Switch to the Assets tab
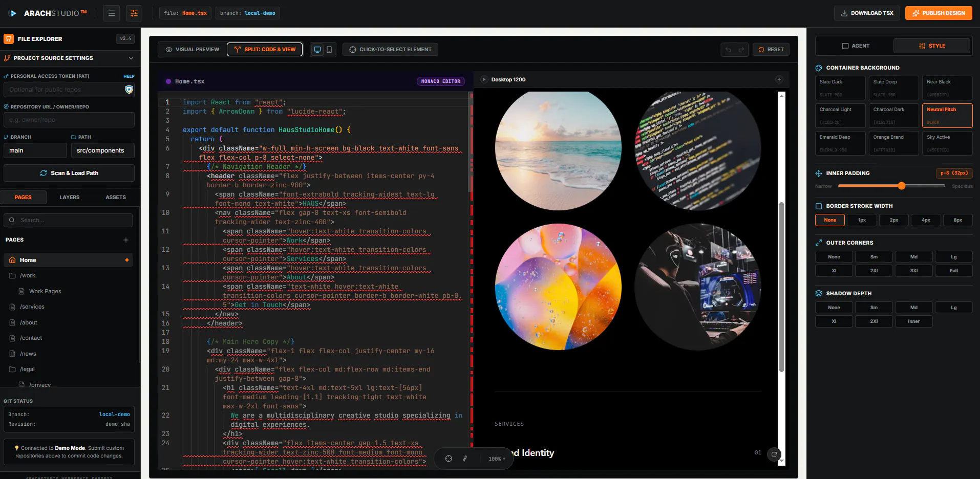This screenshot has width=980, height=479. [x=116, y=197]
